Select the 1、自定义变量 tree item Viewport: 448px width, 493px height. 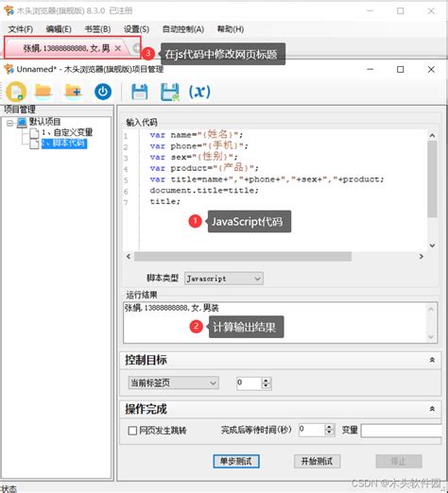point(67,132)
